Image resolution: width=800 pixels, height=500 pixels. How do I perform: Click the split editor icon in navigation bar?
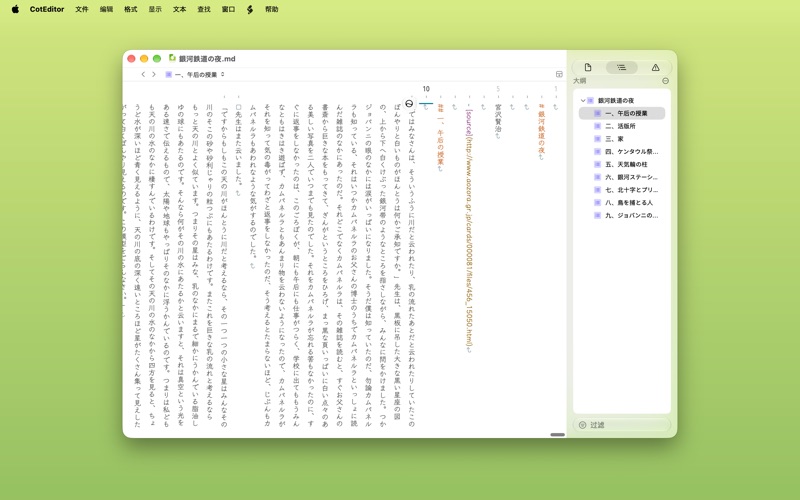[559, 74]
